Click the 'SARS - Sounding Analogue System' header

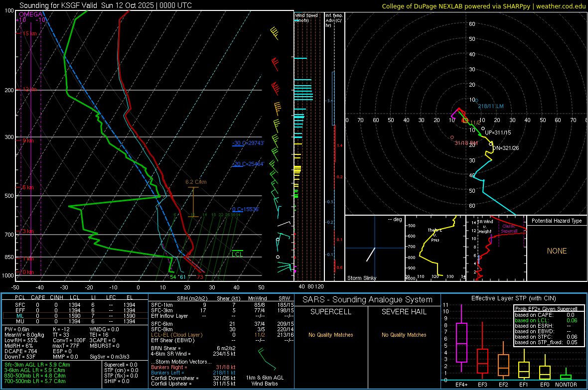point(368,300)
